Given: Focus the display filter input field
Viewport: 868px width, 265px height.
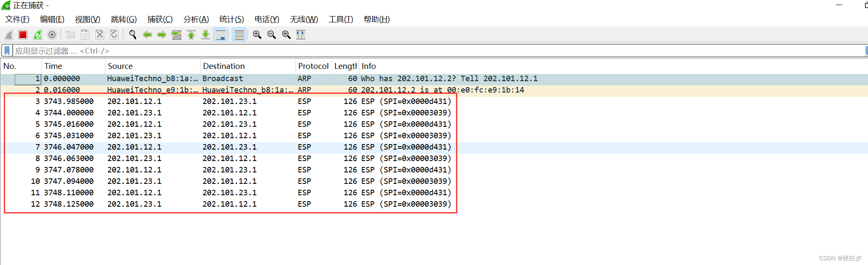Looking at the screenshot, I should (x=438, y=51).
